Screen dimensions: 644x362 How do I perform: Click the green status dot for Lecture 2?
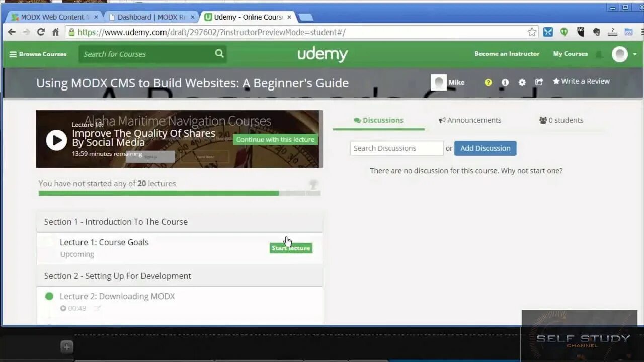pos(49,296)
